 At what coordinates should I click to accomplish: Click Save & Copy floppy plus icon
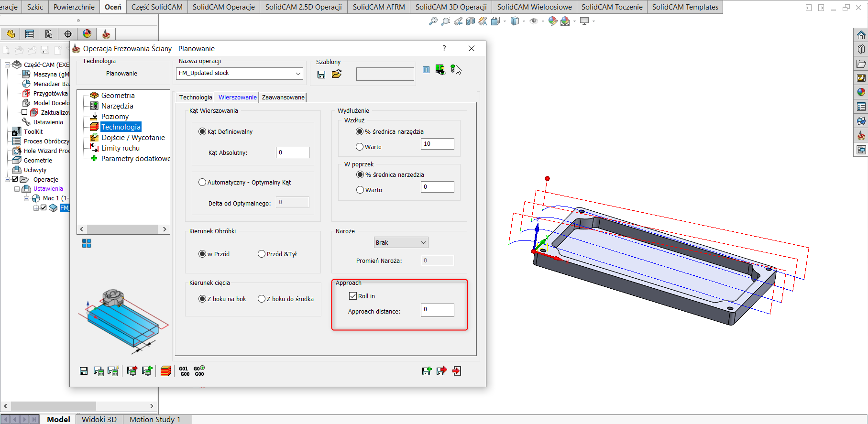click(427, 371)
